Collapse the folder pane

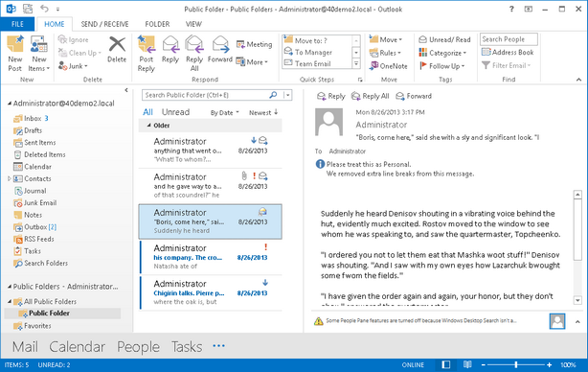pyautogui.click(x=126, y=90)
